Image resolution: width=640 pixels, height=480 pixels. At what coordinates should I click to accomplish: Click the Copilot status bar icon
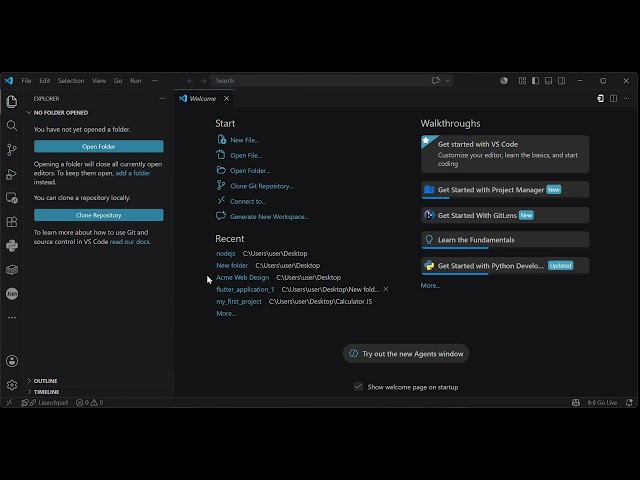point(576,402)
